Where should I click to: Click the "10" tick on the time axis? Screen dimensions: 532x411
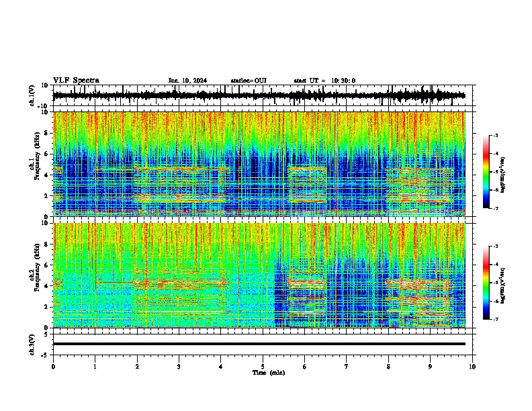(x=472, y=367)
